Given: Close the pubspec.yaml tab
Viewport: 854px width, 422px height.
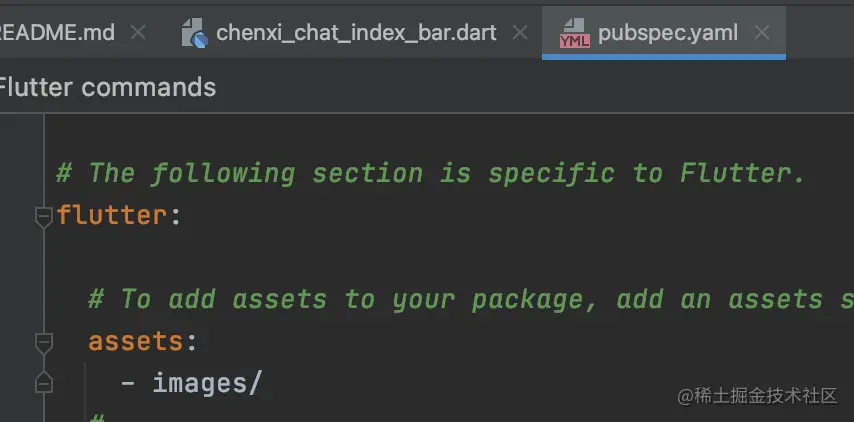Looking at the screenshot, I should point(762,33).
